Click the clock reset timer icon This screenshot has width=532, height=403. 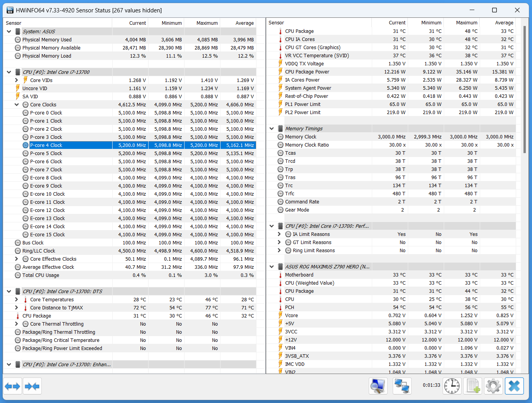click(452, 386)
